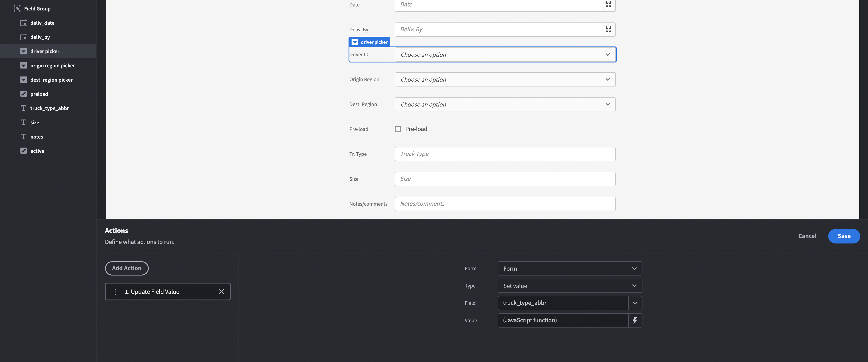Viewport: 868px width, 362px height.
Task: Click the preload checkbox icon in the sidebar
Action: pos(23,94)
